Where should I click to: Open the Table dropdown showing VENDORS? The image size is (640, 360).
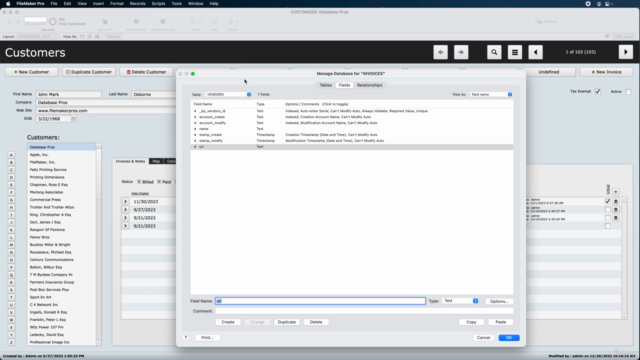(x=228, y=94)
